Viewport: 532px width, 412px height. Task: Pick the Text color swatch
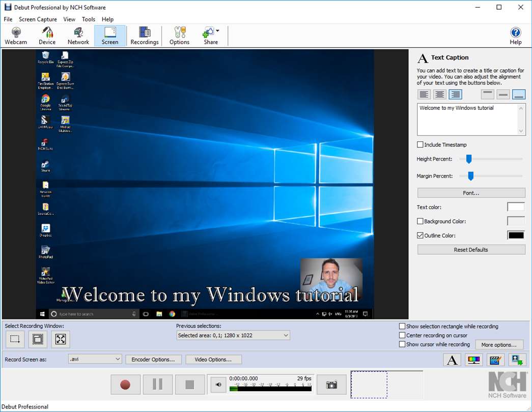tap(516, 207)
